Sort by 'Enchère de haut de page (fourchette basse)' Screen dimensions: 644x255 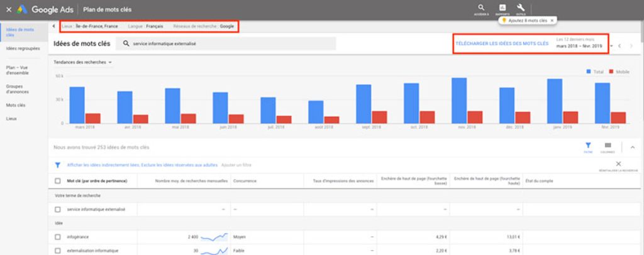[x=414, y=181]
